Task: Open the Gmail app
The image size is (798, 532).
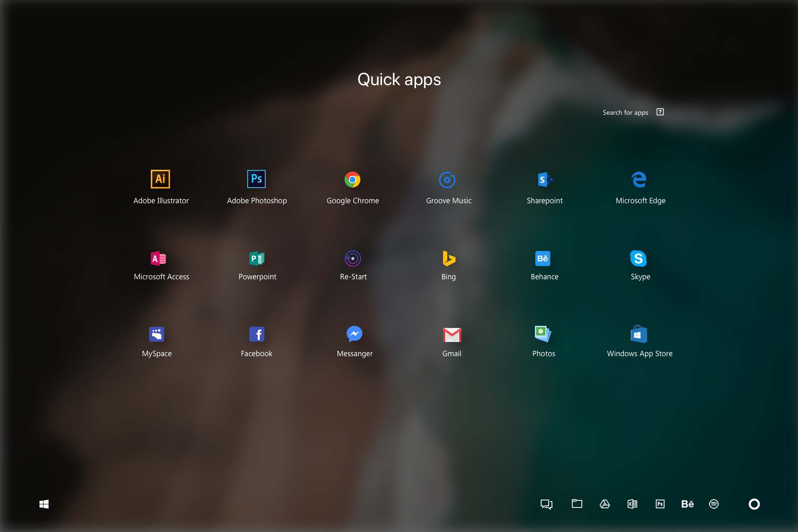Action: [452, 335]
